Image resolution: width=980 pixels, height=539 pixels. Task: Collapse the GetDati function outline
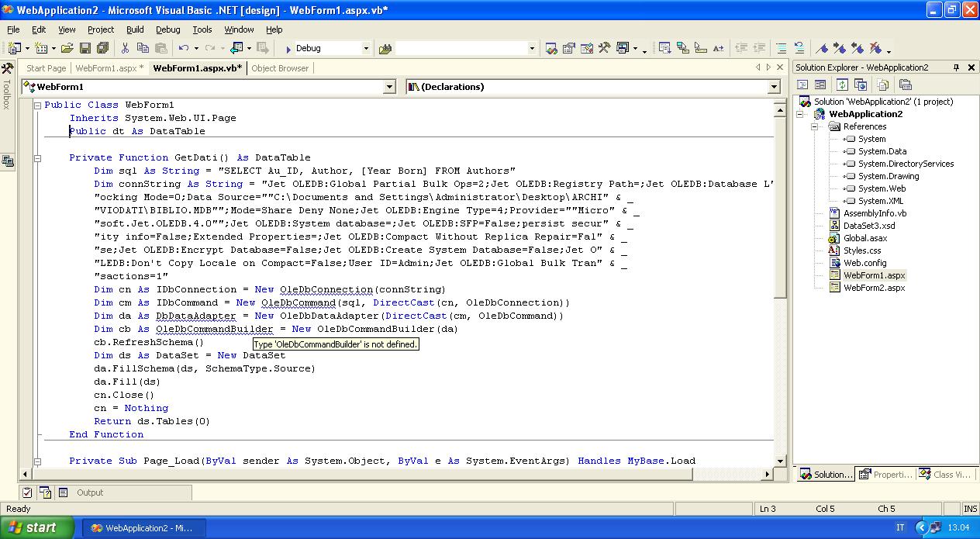(36, 157)
